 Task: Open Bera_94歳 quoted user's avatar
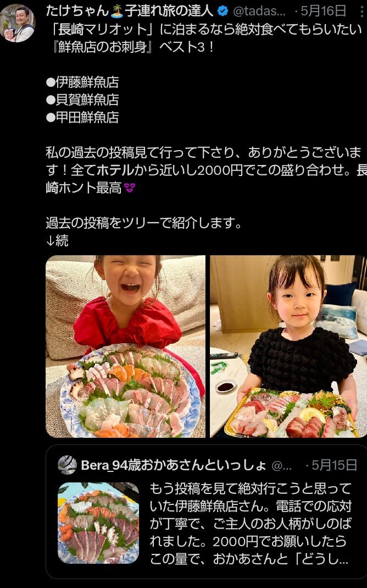click(x=68, y=465)
